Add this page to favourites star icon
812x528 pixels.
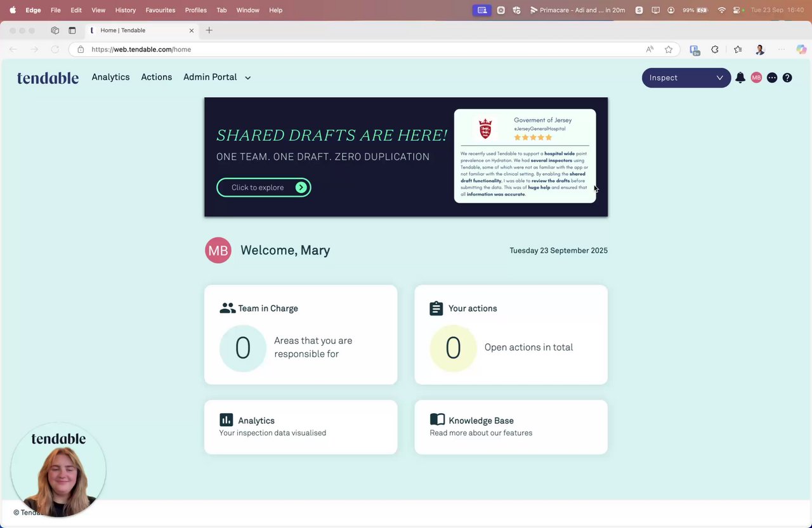[x=669, y=49]
